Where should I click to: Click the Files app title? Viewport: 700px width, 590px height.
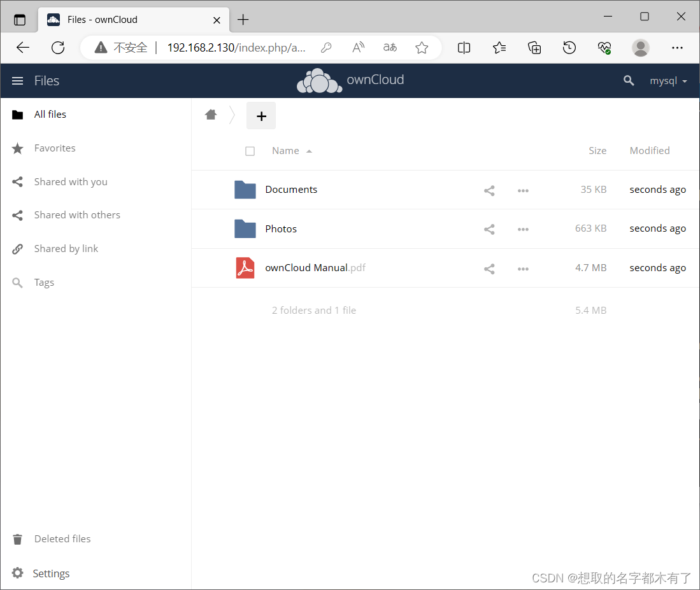pyautogui.click(x=47, y=81)
